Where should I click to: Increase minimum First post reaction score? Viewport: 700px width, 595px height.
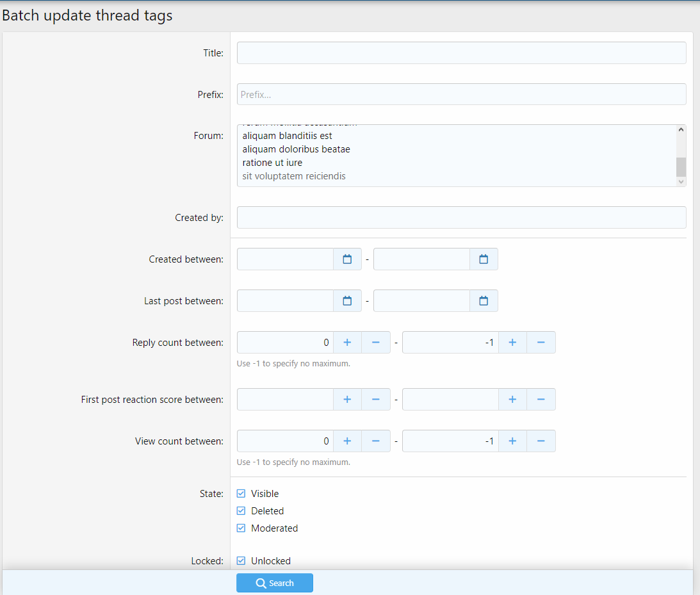[347, 400]
